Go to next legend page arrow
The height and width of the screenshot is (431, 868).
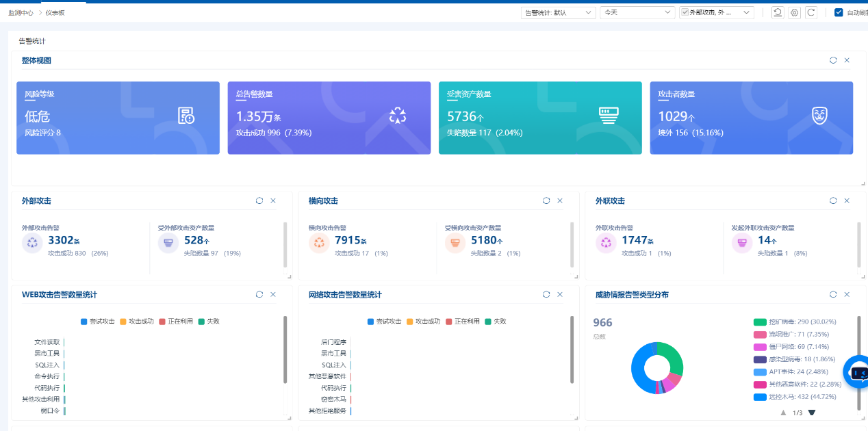tap(812, 413)
